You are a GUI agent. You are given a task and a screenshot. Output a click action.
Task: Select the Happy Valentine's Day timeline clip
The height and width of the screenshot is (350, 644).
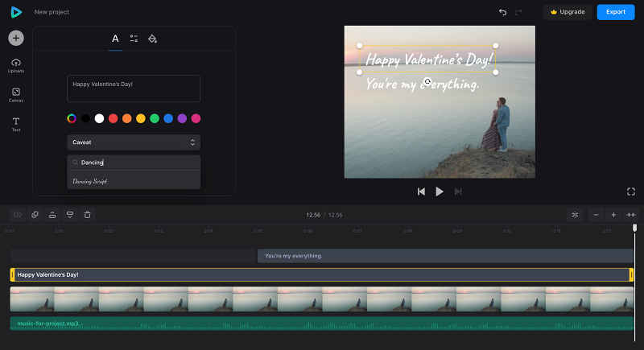click(x=321, y=274)
